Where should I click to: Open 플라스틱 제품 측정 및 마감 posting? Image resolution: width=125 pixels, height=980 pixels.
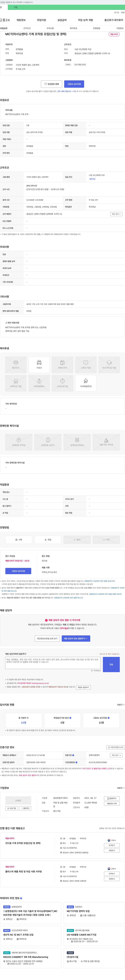pos(24,872)
